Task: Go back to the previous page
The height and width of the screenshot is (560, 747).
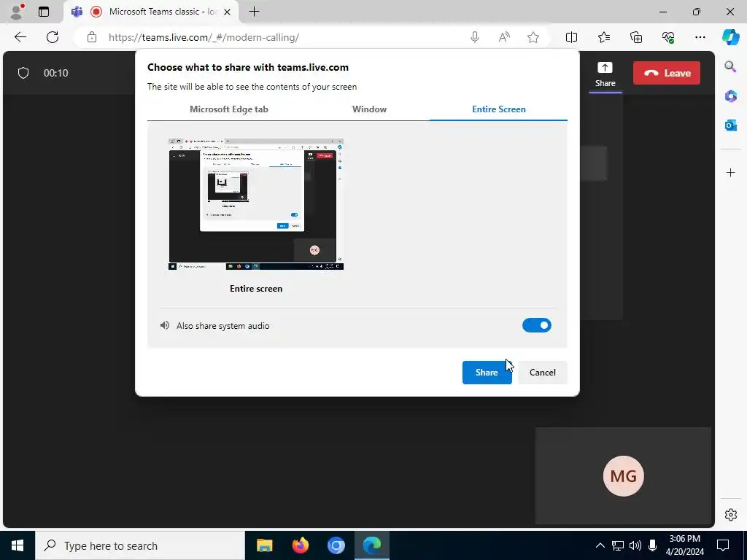Action: pos(20,37)
